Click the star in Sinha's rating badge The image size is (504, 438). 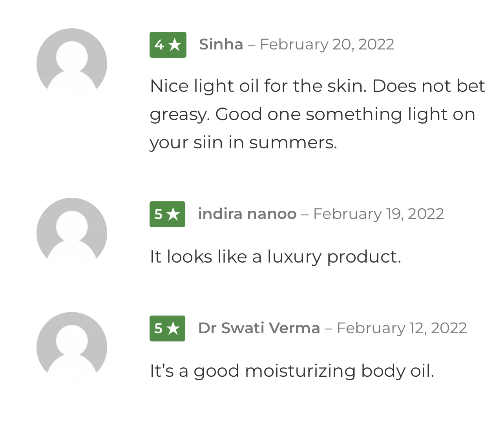click(175, 45)
